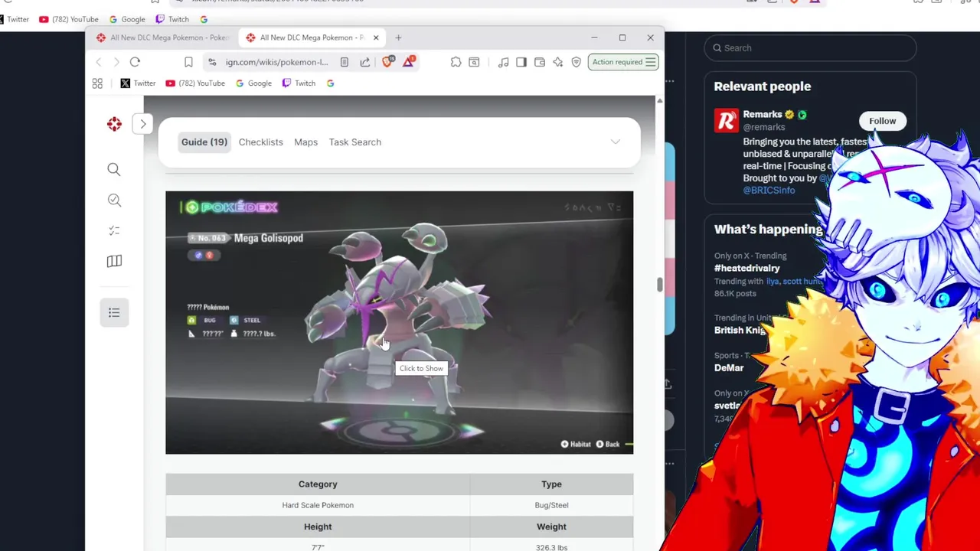The width and height of the screenshot is (980, 551).
Task: Open the maps icon in the sidebar
Action: pyautogui.click(x=114, y=261)
